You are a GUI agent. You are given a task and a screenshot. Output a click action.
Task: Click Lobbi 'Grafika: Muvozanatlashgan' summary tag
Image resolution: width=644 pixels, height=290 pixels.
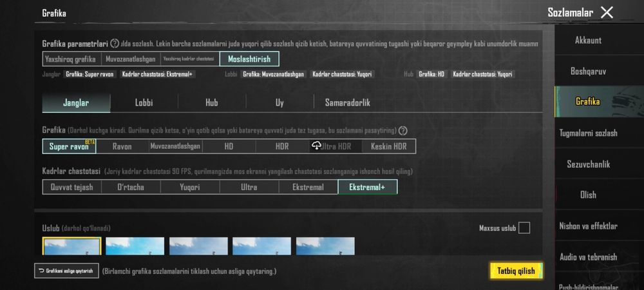274,74
